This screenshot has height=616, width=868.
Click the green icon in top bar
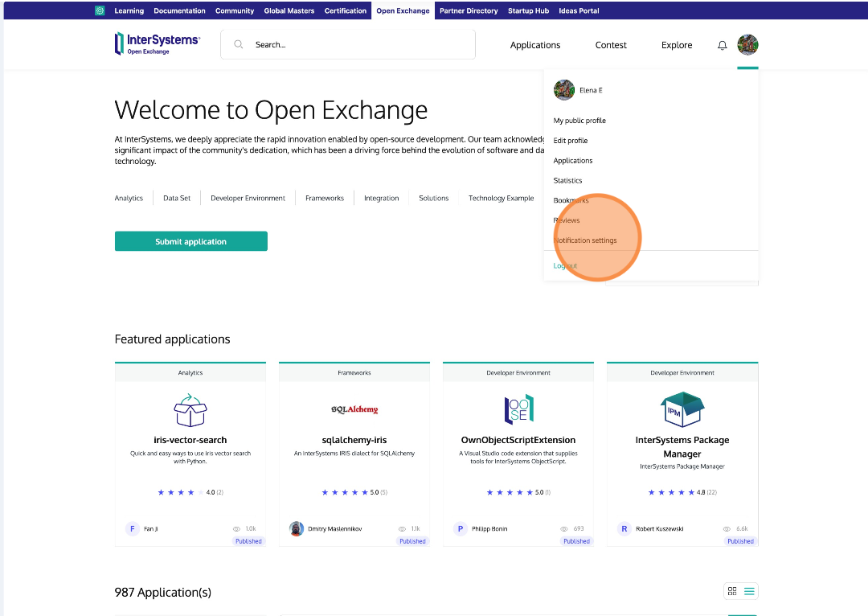point(100,10)
